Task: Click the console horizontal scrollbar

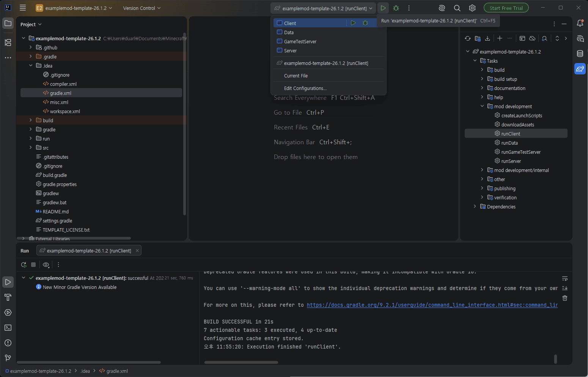Action: point(241,362)
